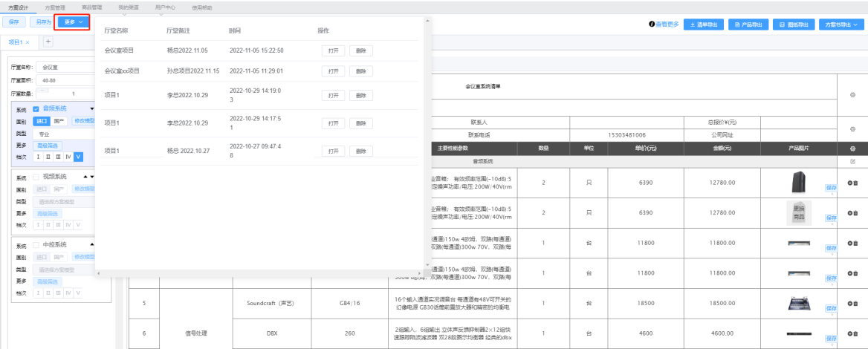
Task: Open 中控系统 类型 请选择方案模型 dropdown
Action: [64, 270]
